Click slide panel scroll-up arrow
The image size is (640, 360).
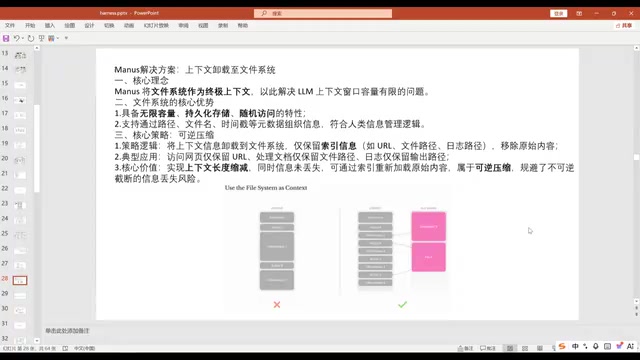[37, 48]
